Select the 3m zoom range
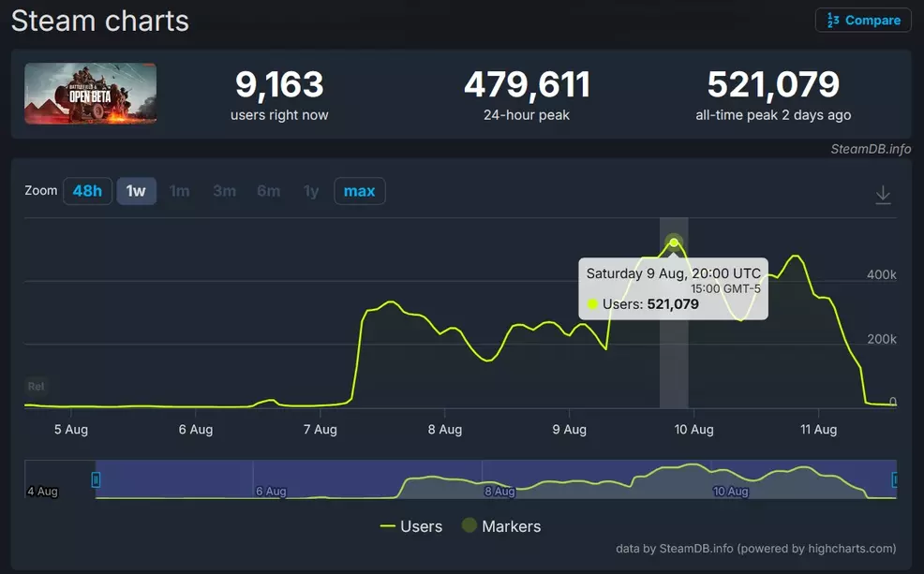The width and height of the screenshot is (924, 574). point(225,191)
